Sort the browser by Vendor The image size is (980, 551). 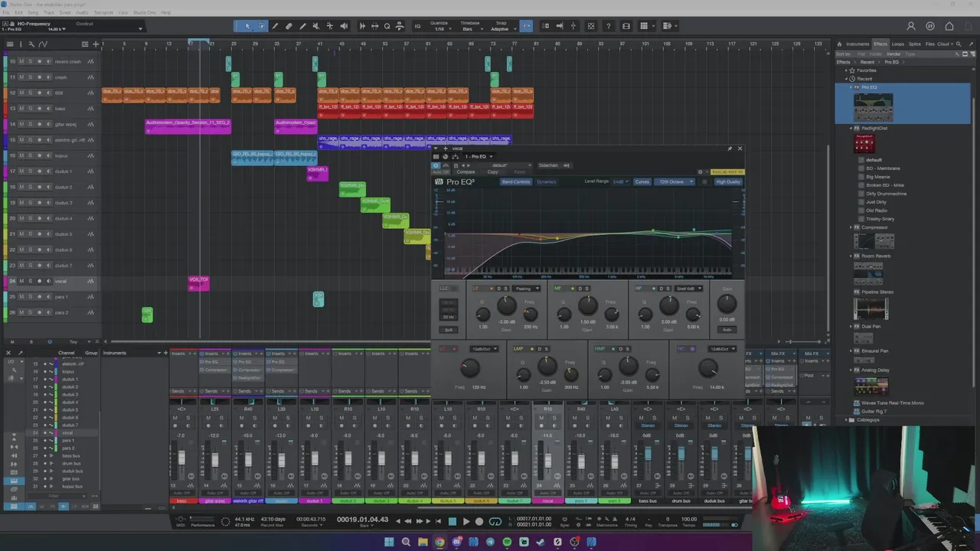893,54
